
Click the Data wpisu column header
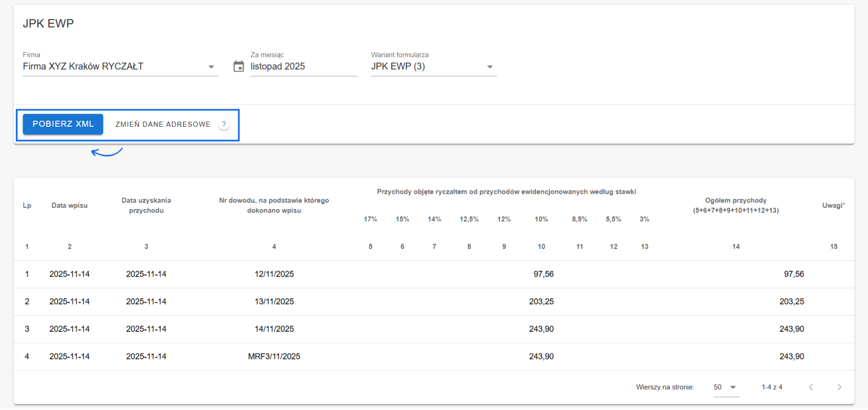pyautogui.click(x=69, y=205)
